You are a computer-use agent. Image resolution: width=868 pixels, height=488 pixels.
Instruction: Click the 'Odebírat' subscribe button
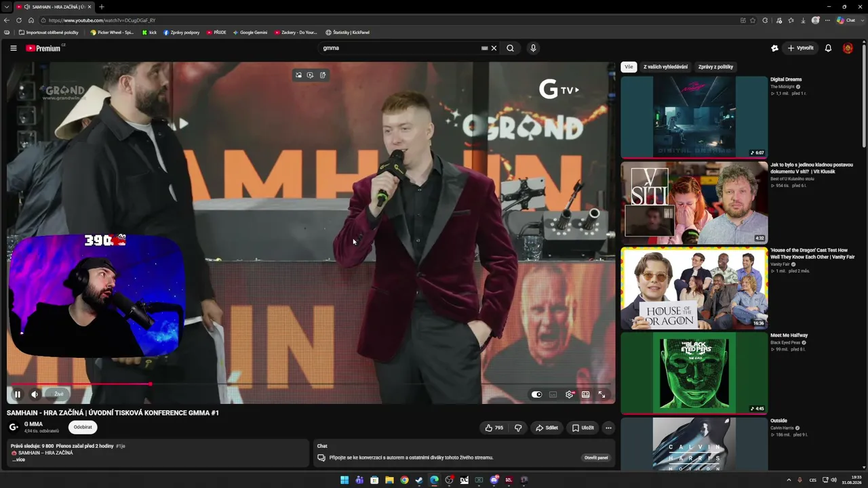click(x=83, y=427)
